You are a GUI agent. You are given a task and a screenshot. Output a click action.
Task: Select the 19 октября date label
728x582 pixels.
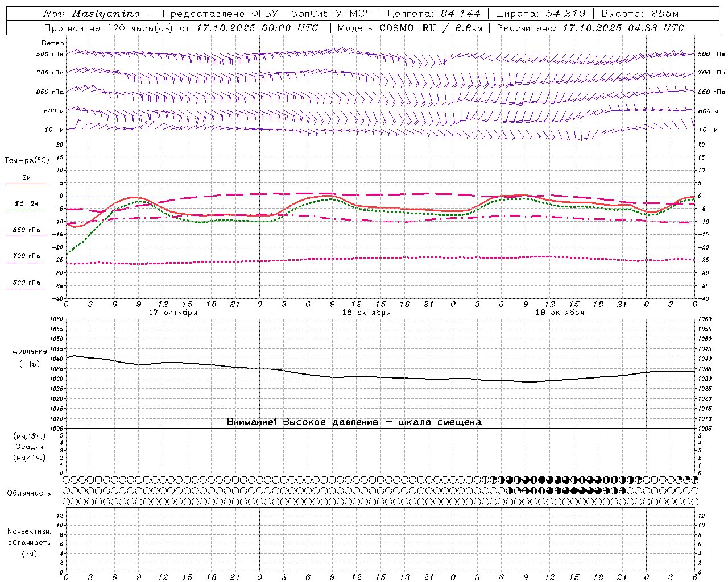tap(560, 313)
